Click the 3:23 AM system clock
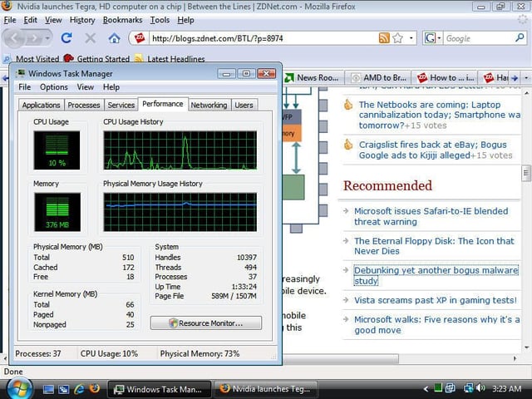Image resolution: width=532 pixels, height=399 pixels. tap(506, 389)
